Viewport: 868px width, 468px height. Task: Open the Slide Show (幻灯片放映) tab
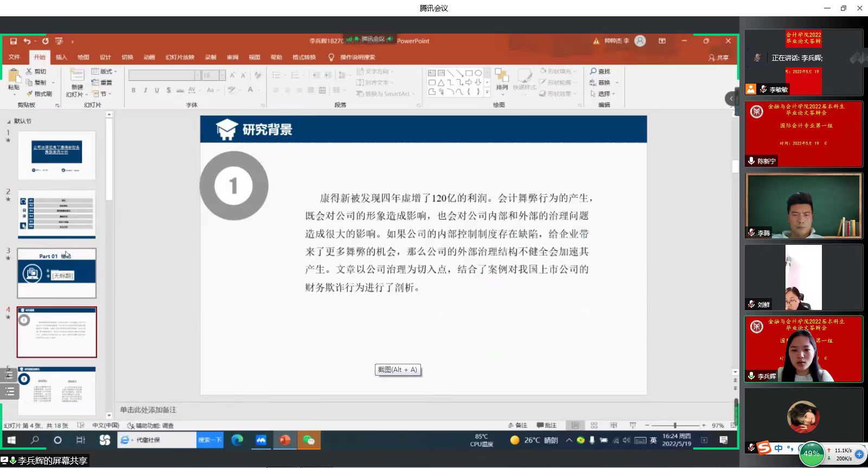point(180,58)
